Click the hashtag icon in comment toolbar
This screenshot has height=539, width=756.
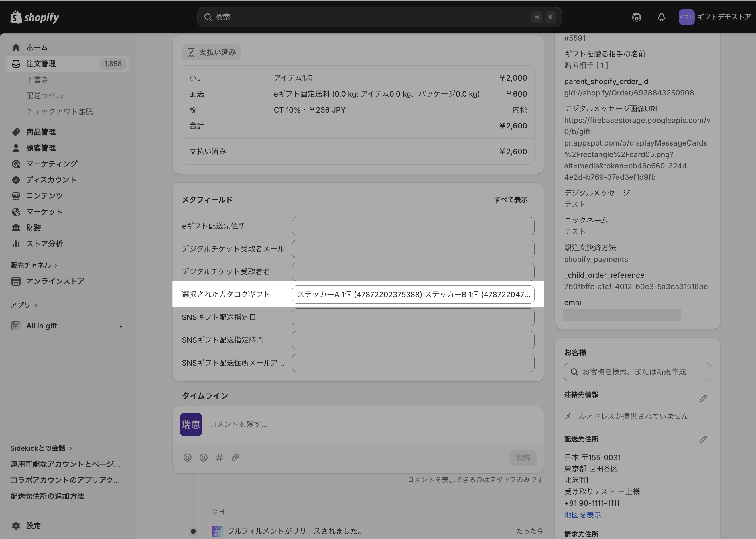219,458
